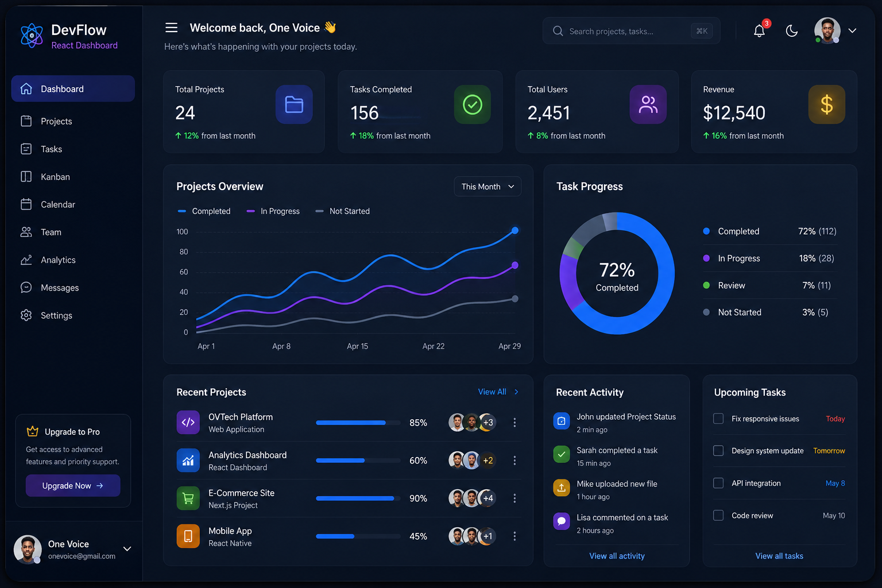Click John updated Project Status icon
This screenshot has width=882, height=588.
tap(562, 421)
